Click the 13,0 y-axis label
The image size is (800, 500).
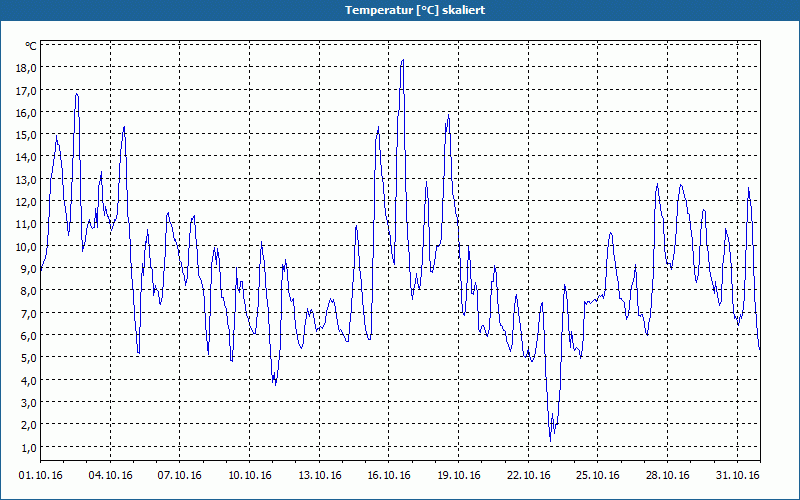27,180
